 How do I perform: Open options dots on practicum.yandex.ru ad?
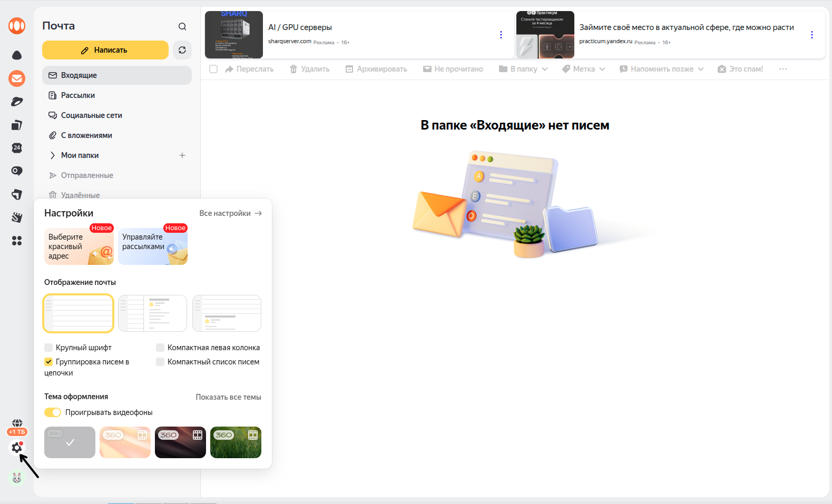pyautogui.click(x=812, y=35)
